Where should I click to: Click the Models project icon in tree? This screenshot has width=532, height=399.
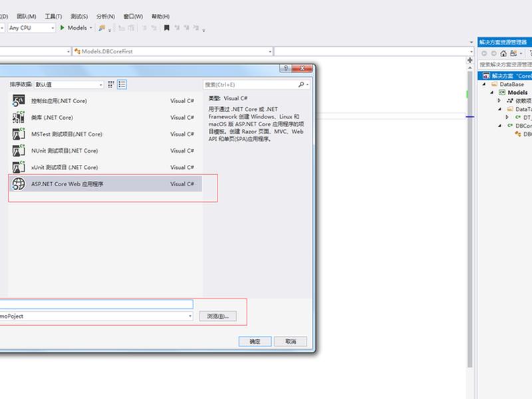pyautogui.click(x=502, y=92)
